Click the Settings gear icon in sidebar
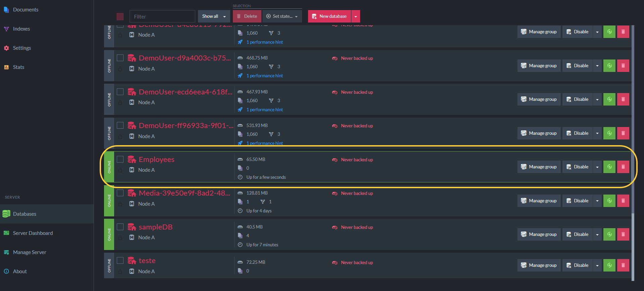 (x=6, y=48)
